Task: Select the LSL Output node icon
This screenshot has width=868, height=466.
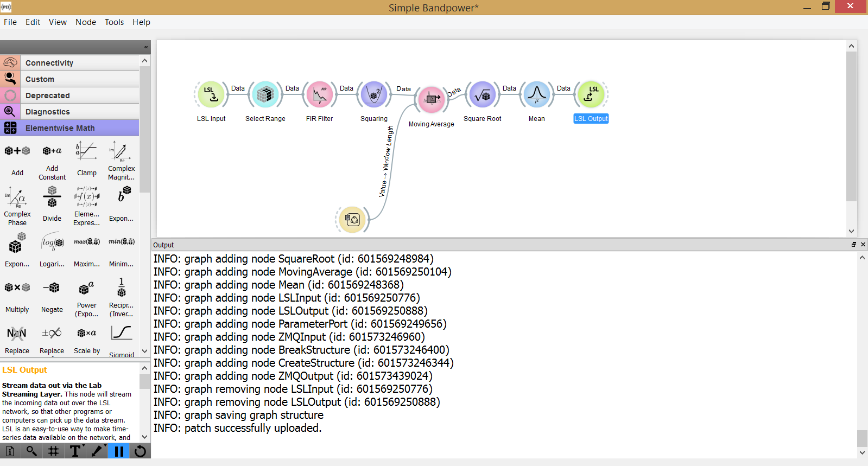Action: click(591, 94)
